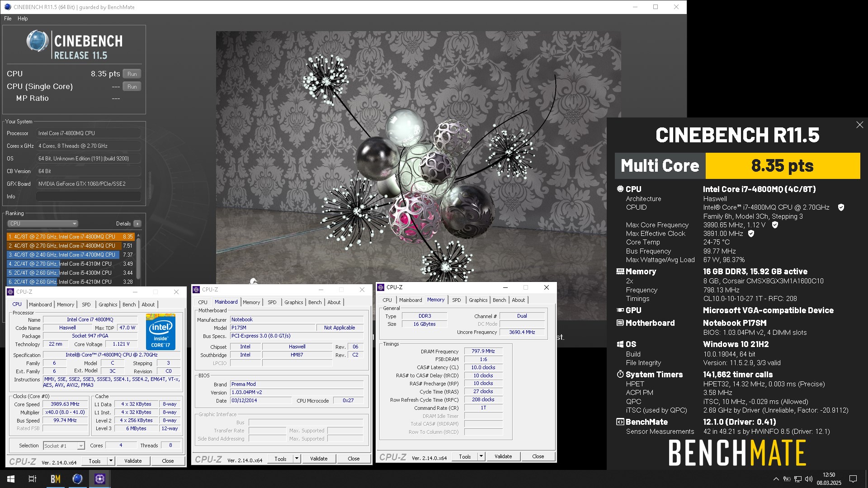Expand Tools arrow in CPU tab window

[x=111, y=461]
